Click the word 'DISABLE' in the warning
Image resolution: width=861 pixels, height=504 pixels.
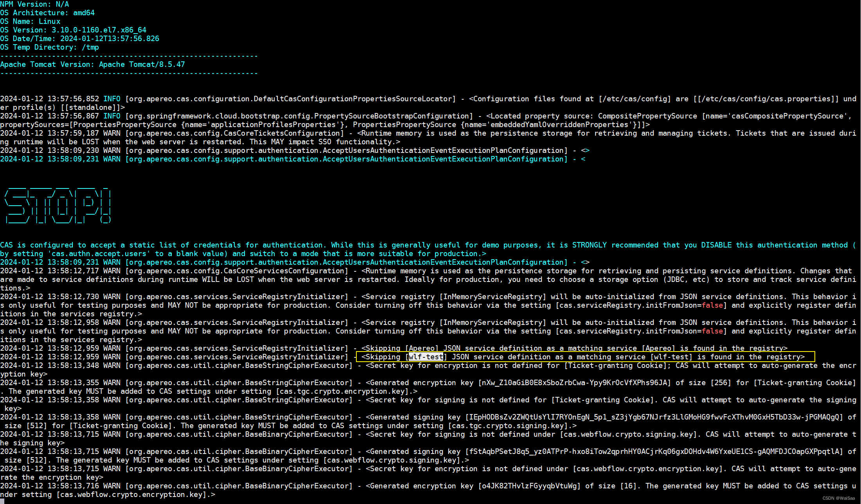tap(716, 245)
